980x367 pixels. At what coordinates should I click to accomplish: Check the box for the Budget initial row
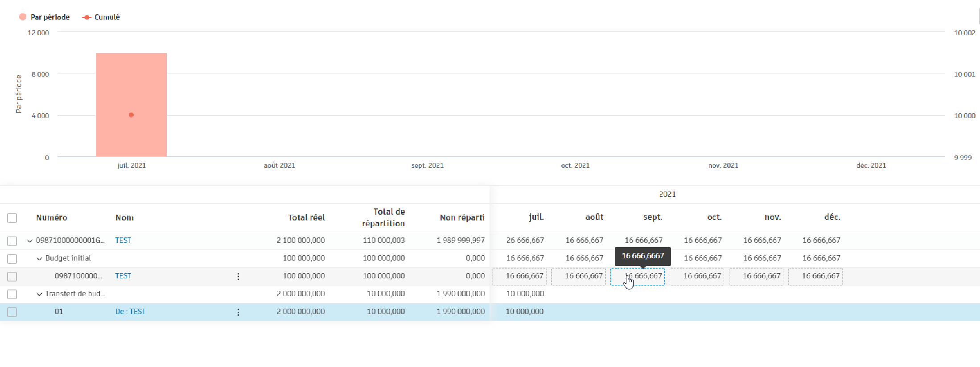coord(12,259)
